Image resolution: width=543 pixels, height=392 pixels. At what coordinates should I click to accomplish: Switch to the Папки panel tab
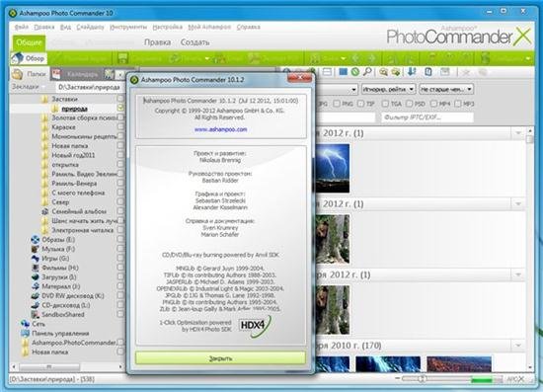coord(29,74)
